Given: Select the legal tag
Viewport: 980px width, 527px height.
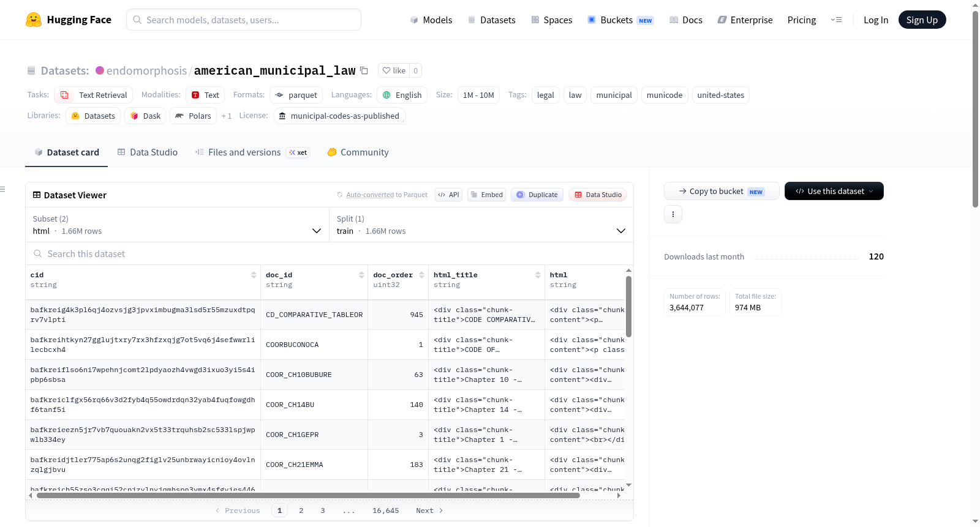Looking at the screenshot, I should pos(546,95).
